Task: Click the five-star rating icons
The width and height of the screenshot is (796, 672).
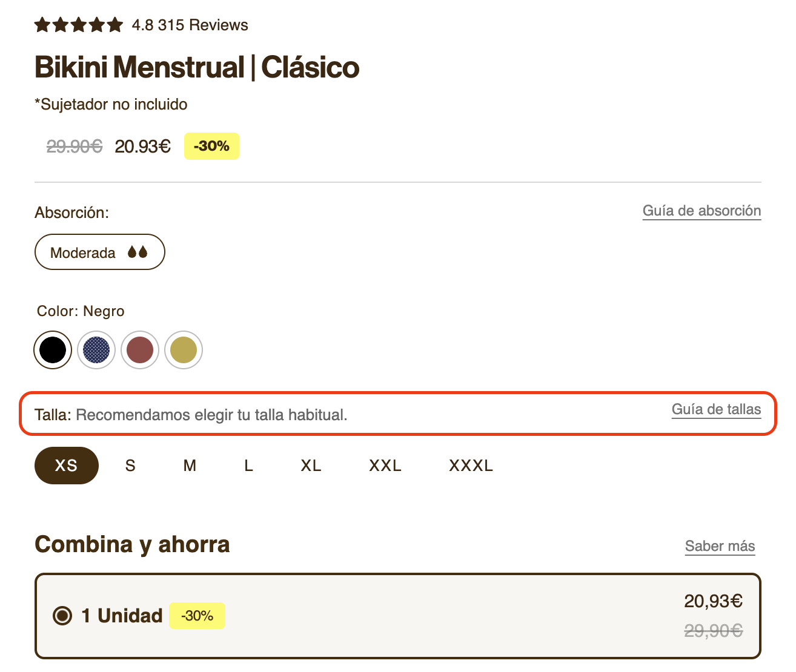Action: coord(79,25)
